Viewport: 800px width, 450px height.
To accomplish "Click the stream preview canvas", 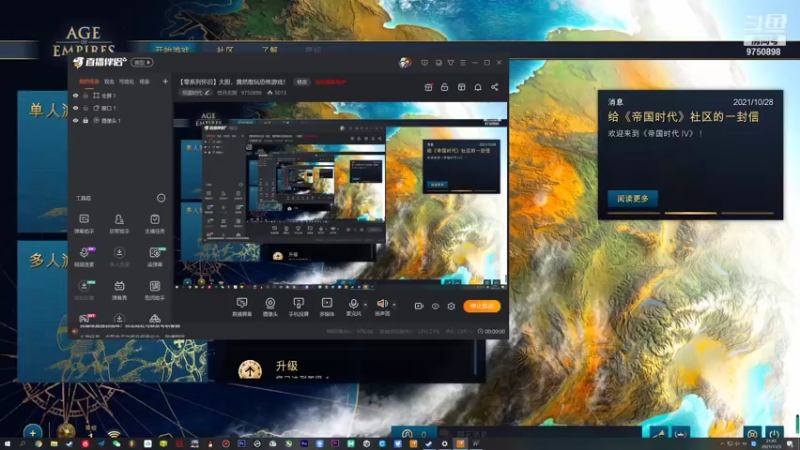I will coord(340,196).
